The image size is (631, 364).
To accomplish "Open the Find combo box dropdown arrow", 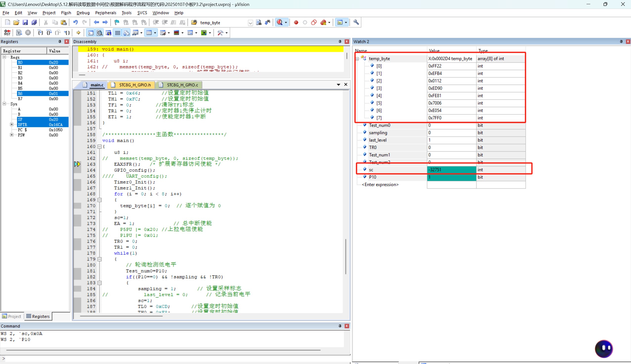I will pyautogui.click(x=250, y=23).
